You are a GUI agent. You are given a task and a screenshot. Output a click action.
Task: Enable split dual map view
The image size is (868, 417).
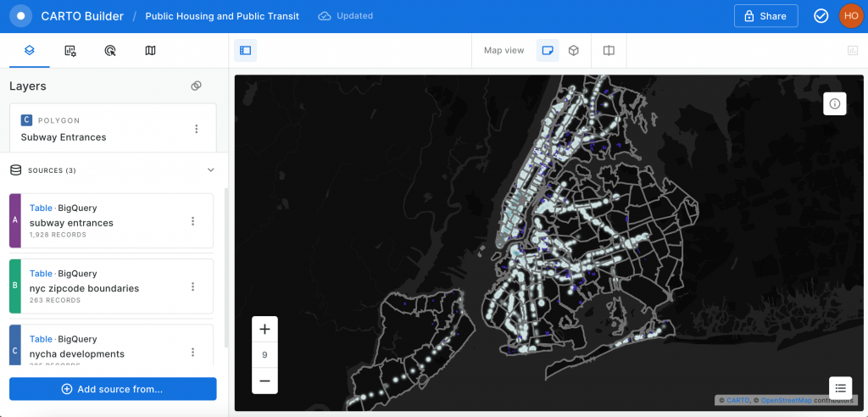609,50
